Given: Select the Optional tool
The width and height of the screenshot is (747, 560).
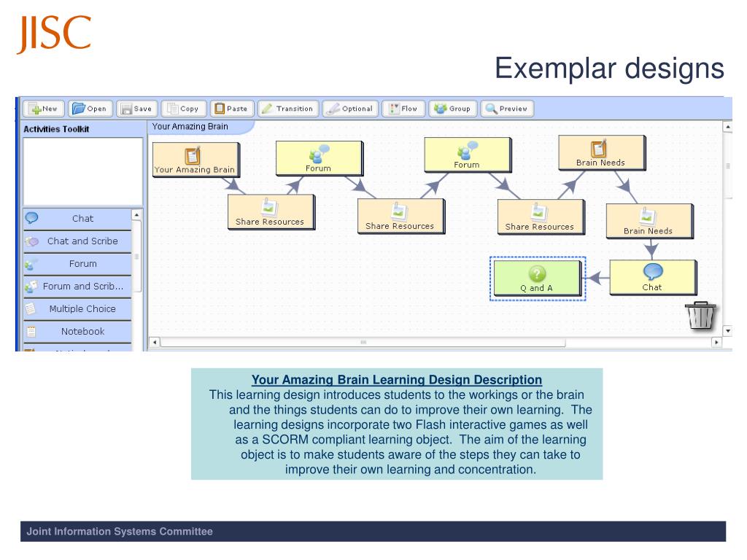Looking at the screenshot, I should [x=350, y=109].
